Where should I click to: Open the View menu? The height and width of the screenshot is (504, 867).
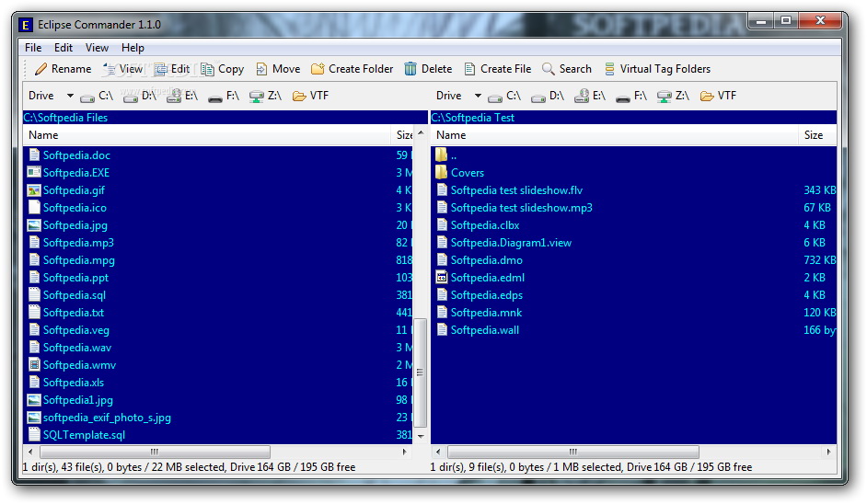click(97, 48)
